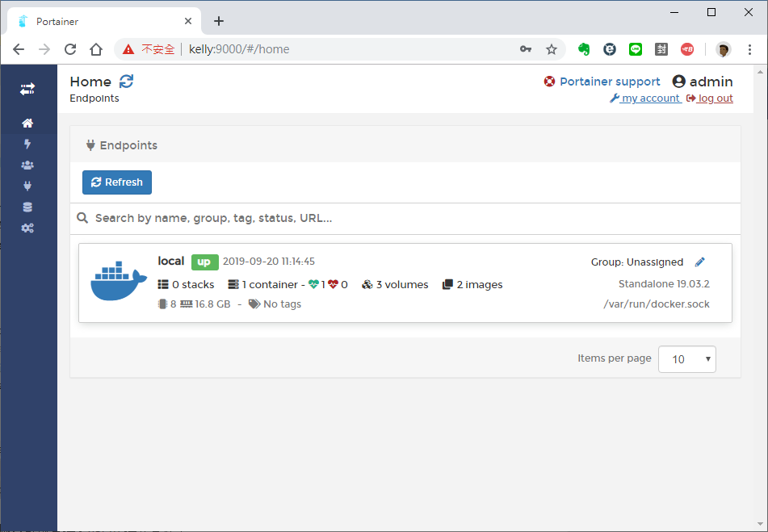Reload the page in browser
This screenshot has height=532, width=768.
(70, 49)
